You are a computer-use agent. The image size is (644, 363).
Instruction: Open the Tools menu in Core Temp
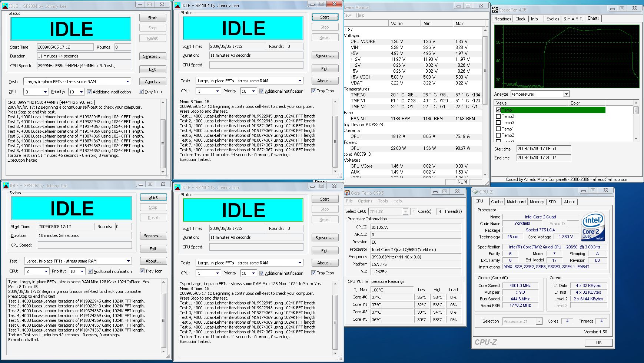pyautogui.click(x=383, y=201)
